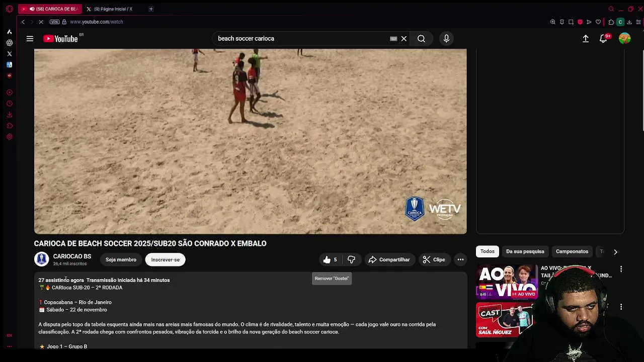644x362 pixels.
Task: Click the 'Seja membro' button
Action: [x=121, y=259]
